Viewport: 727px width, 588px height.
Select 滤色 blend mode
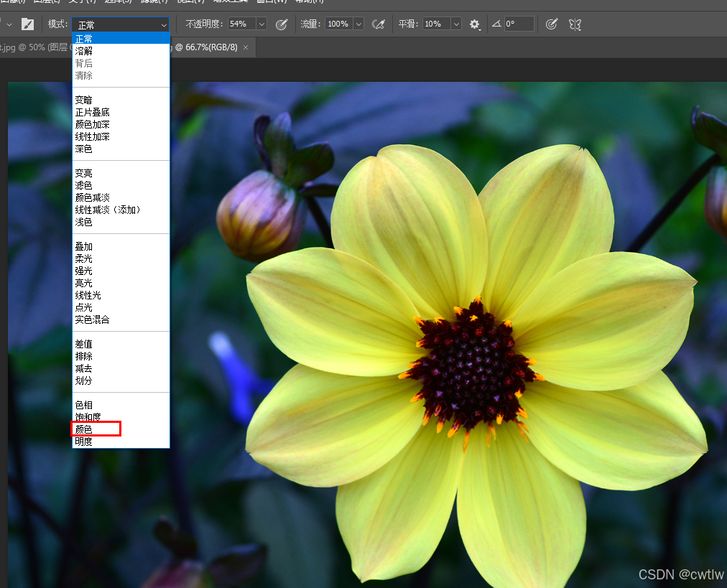[121, 185]
